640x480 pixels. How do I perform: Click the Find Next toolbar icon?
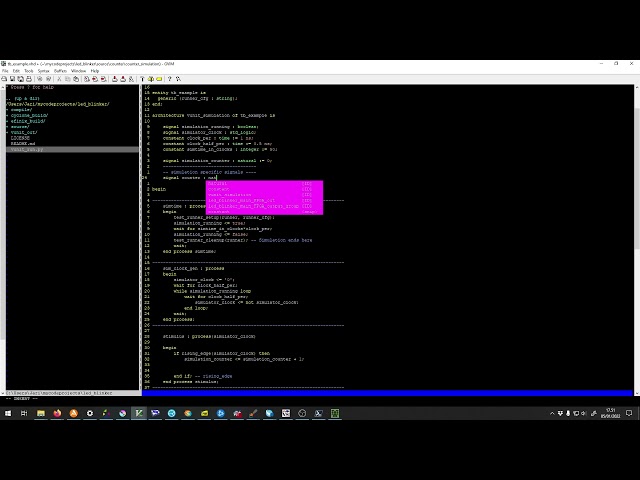(x=95, y=79)
